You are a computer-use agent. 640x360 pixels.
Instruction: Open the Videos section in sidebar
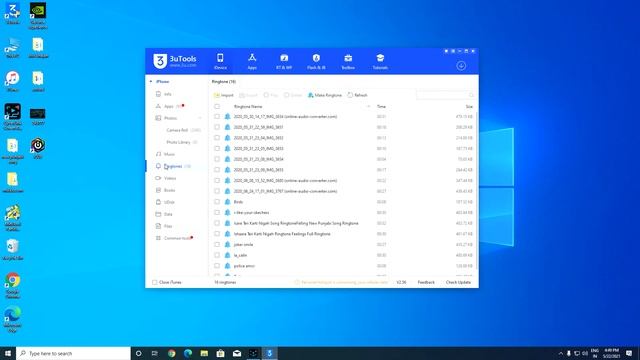(x=170, y=178)
